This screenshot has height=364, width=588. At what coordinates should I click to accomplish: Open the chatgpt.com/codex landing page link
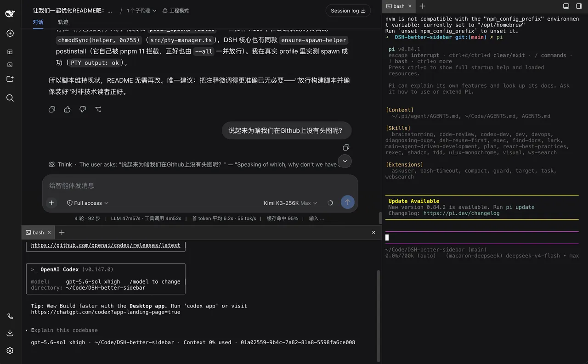(x=106, y=312)
